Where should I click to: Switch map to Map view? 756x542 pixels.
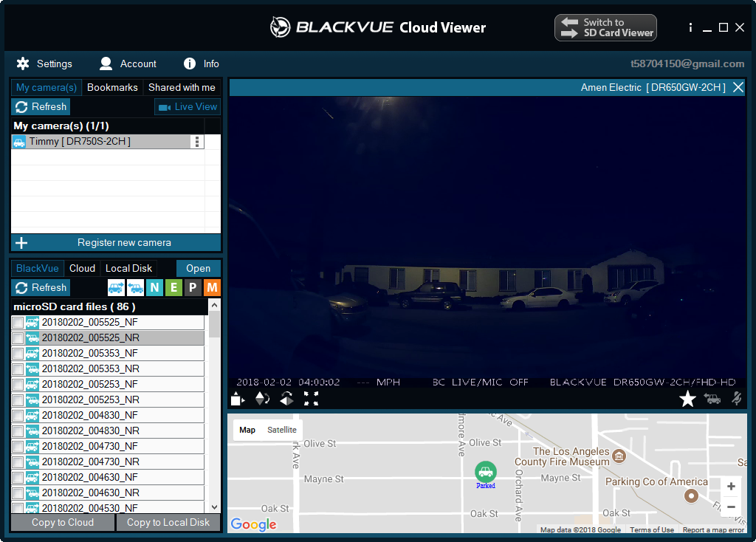click(247, 430)
